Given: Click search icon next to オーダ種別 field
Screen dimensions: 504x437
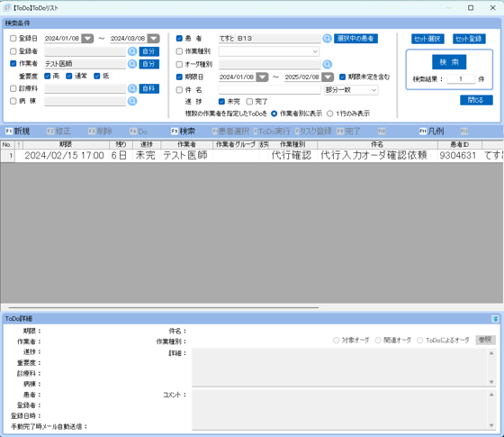Looking at the screenshot, I should tap(328, 64).
